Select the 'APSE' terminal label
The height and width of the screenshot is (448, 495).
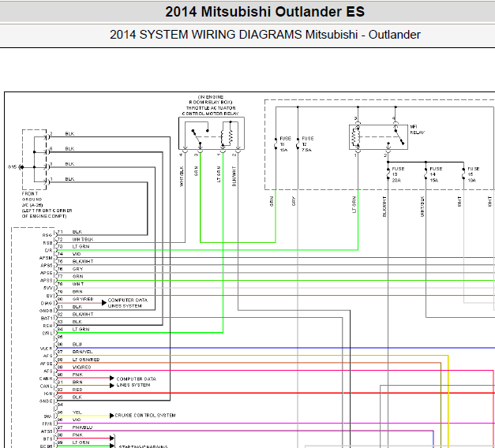(46, 273)
